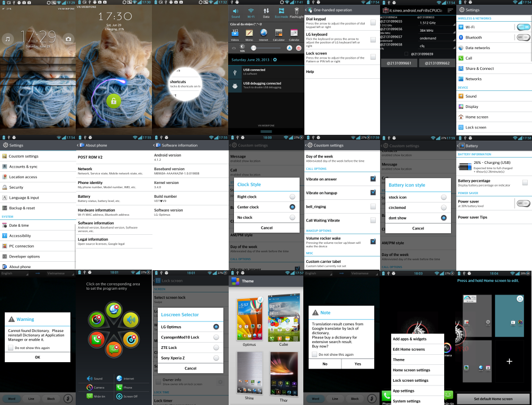Open the menu icon in the noFrillsCPU header
This screenshot has width=532, height=405.
tap(450, 11)
